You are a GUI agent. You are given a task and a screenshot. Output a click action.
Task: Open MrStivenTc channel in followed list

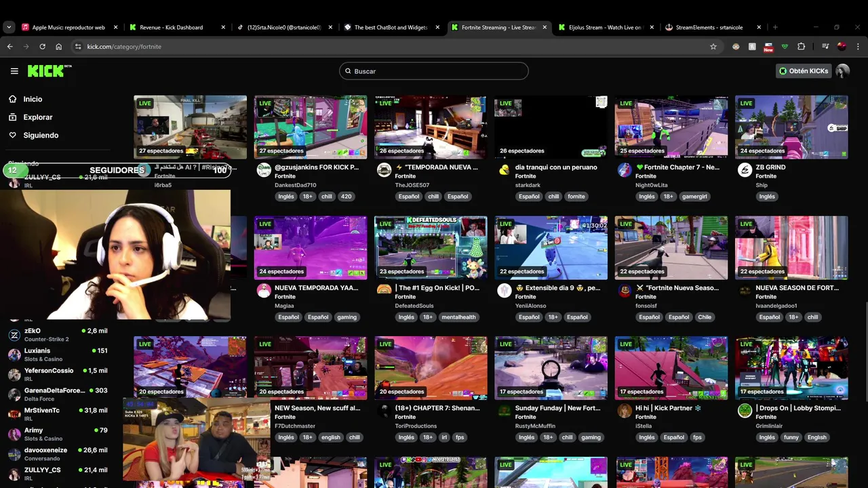[58, 414]
